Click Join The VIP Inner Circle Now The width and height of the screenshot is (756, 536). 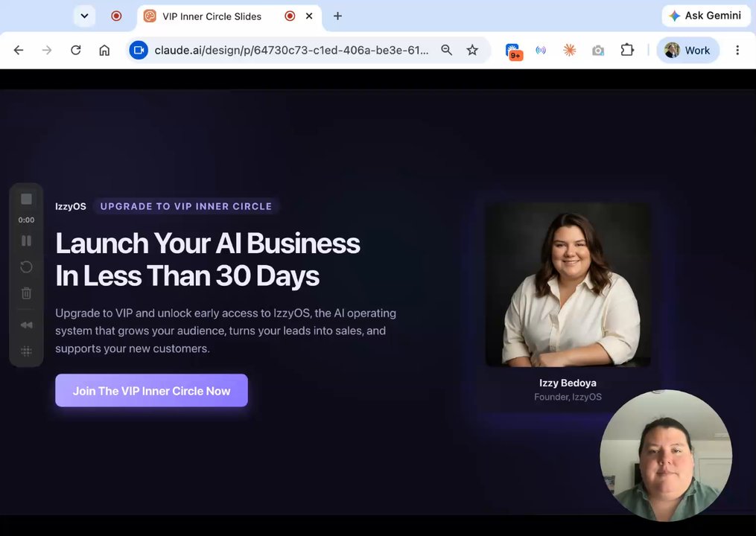coord(151,390)
